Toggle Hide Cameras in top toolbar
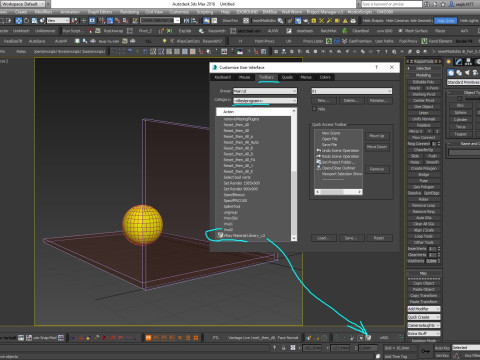 (x=397, y=21)
